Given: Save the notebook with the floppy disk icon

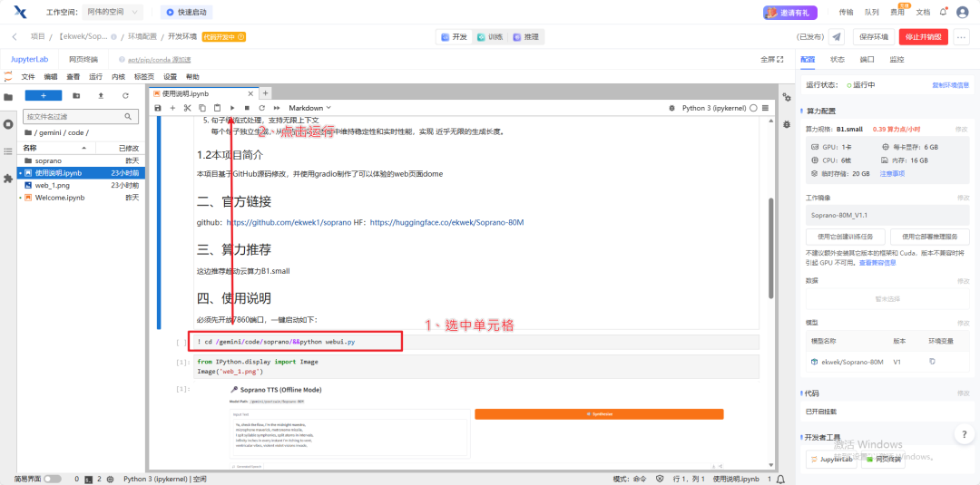Looking at the screenshot, I should tap(158, 108).
